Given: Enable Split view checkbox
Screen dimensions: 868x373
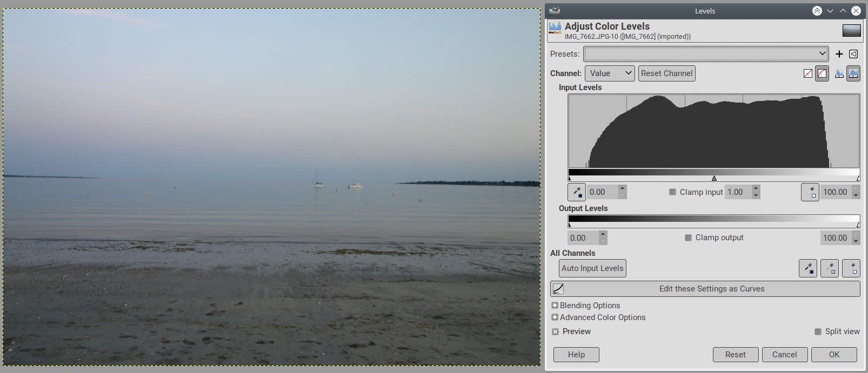Looking at the screenshot, I should click(x=818, y=331).
